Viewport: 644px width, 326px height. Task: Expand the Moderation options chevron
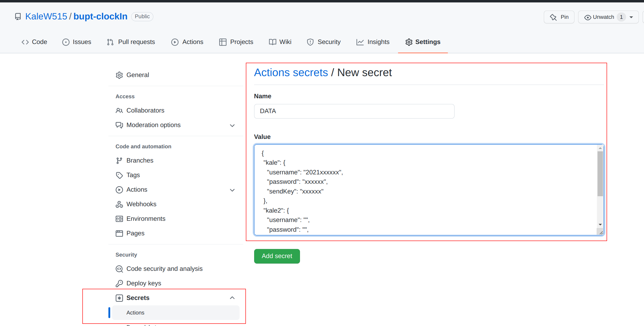pyautogui.click(x=232, y=126)
